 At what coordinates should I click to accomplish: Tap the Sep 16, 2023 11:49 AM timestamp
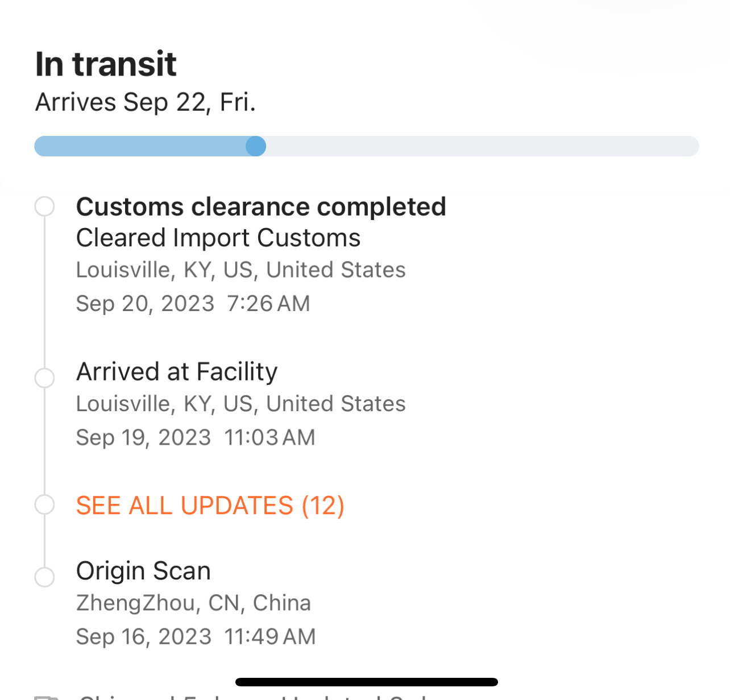coord(196,637)
